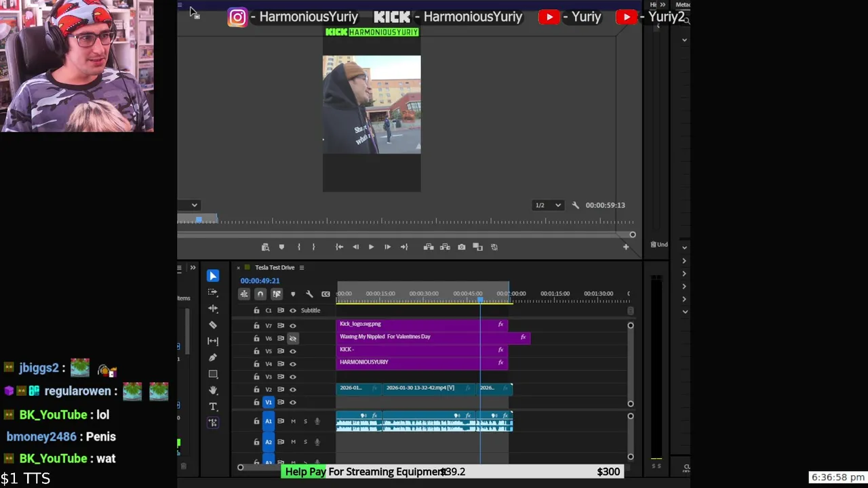The width and height of the screenshot is (868, 488).
Task: Enable voice-over record on A1 track
Action: [x=317, y=422]
